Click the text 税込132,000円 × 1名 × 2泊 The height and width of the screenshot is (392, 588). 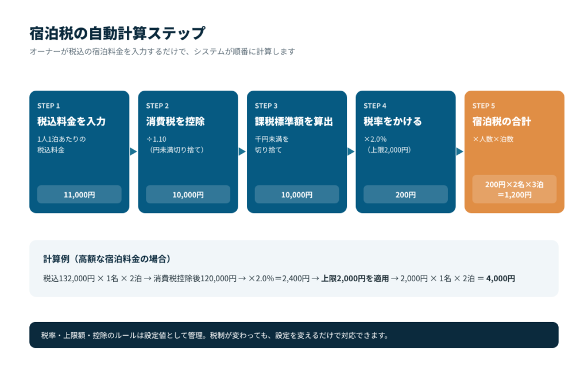click(x=92, y=278)
